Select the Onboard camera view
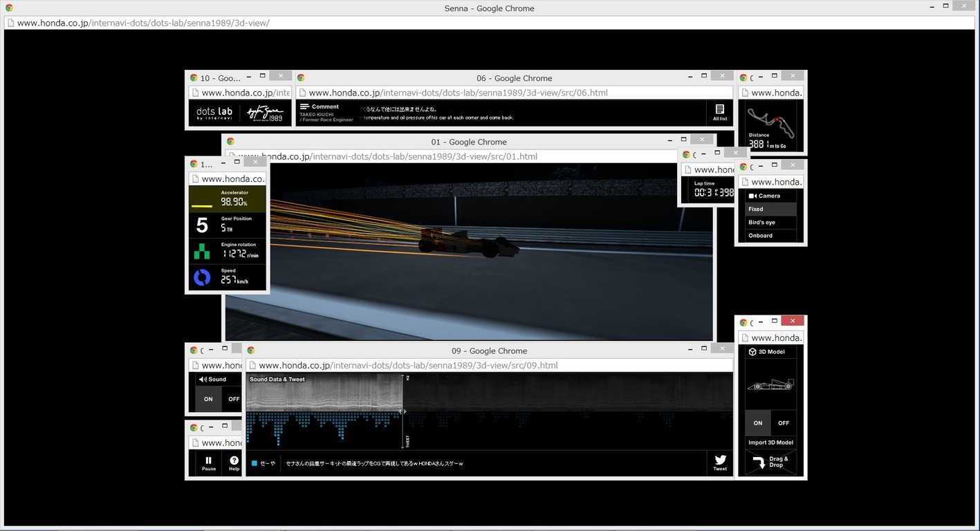The image size is (980, 531). (770, 235)
